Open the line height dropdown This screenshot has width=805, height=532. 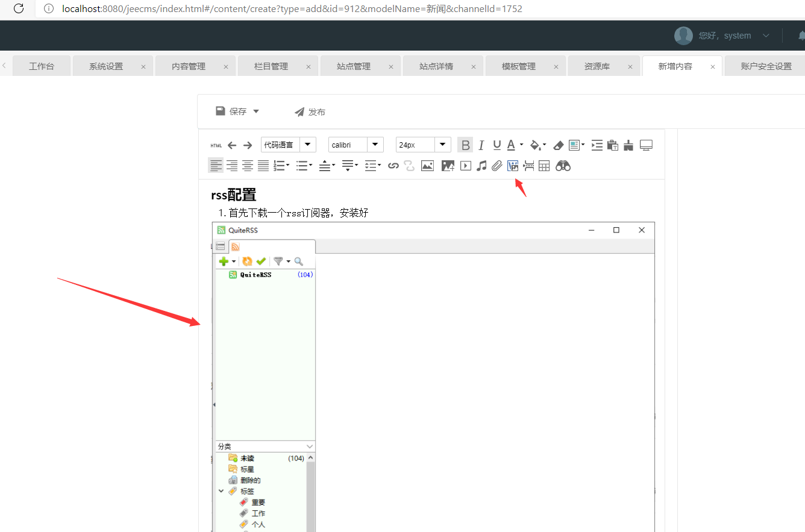(x=373, y=166)
